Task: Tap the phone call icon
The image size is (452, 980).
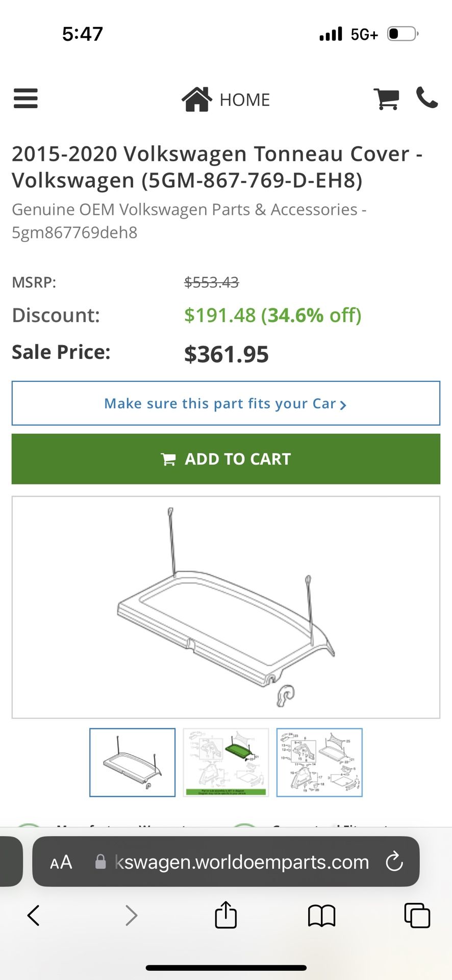Action: 427,97
